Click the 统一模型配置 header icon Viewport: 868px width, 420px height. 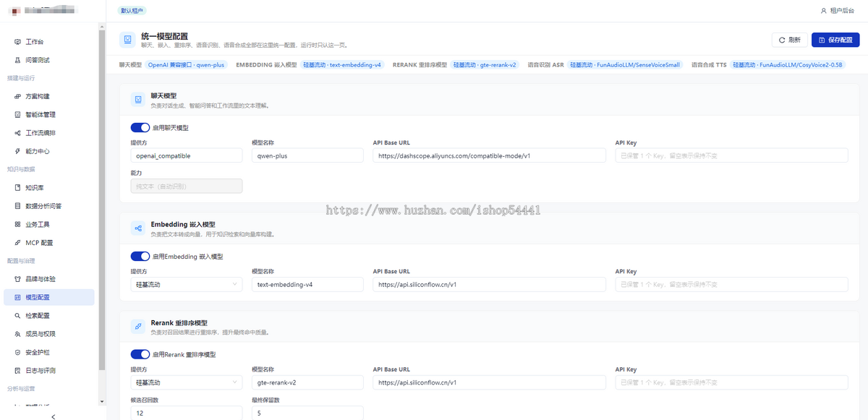128,40
